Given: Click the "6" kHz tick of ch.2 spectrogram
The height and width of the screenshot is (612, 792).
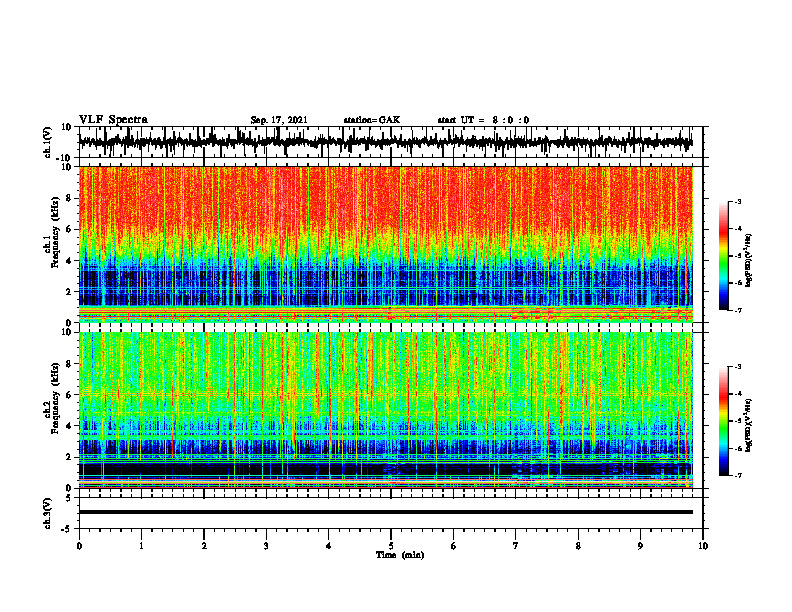Looking at the screenshot, I should 70,394.
